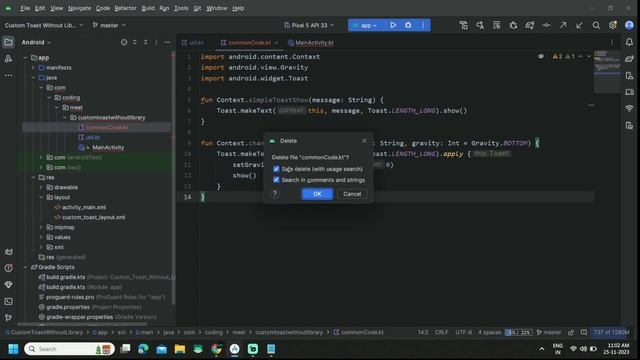Screen dimensions: 640x360
Task: Switch to util.kt editor tab
Action: 192,42
